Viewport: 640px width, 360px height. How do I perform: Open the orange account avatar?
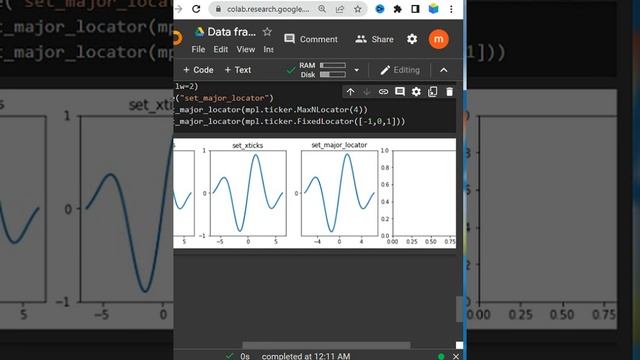(438, 39)
